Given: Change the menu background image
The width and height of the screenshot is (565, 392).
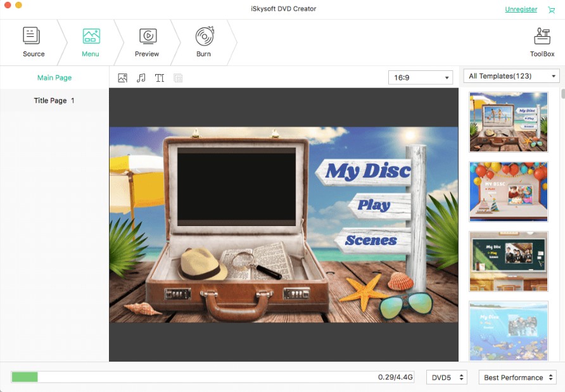Looking at the screenshot, I should 122,77.
